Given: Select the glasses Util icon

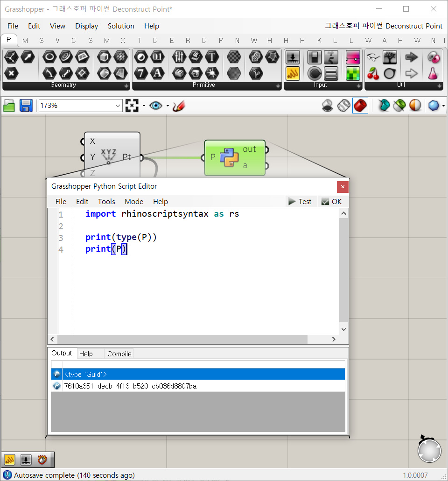Looking at the screenshot, I should [373, 57].
